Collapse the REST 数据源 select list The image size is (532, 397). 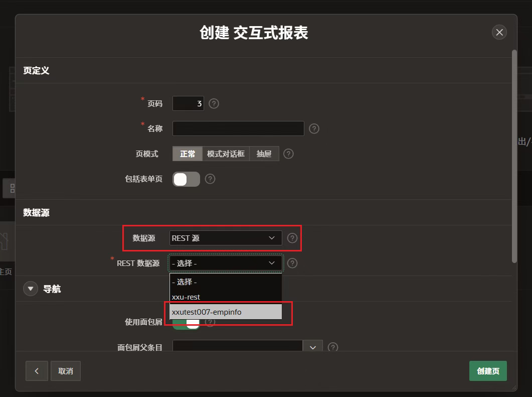226,263
